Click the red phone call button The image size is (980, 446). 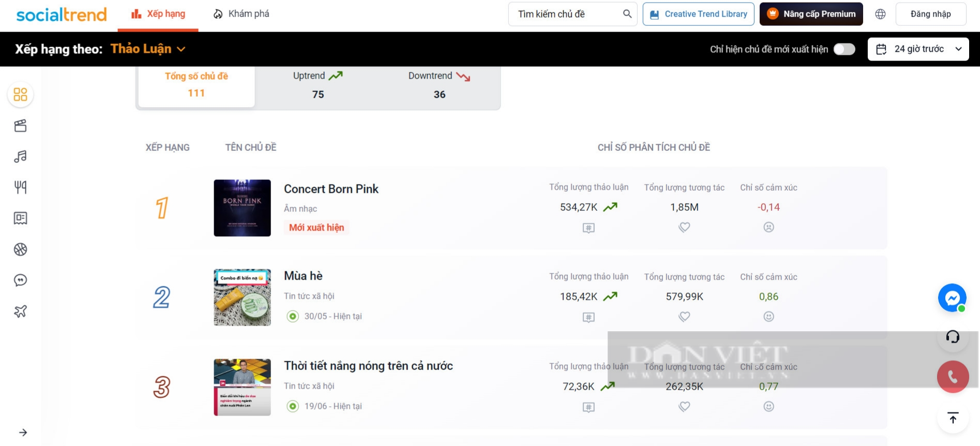tap(953, 377)
